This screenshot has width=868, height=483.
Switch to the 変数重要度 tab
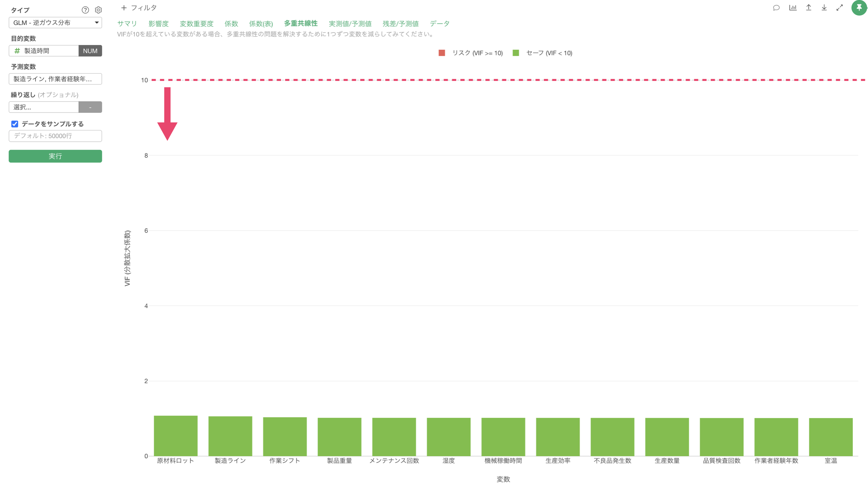196,24
